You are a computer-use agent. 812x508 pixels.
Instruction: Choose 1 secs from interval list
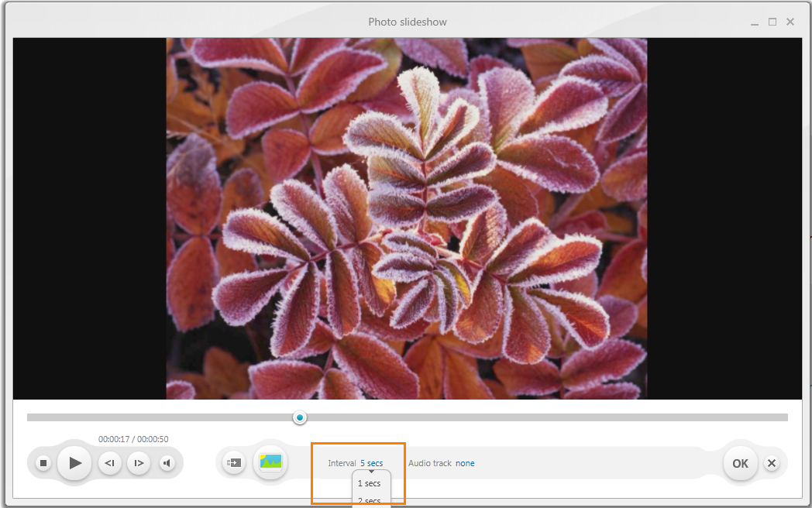click(370, 483)
